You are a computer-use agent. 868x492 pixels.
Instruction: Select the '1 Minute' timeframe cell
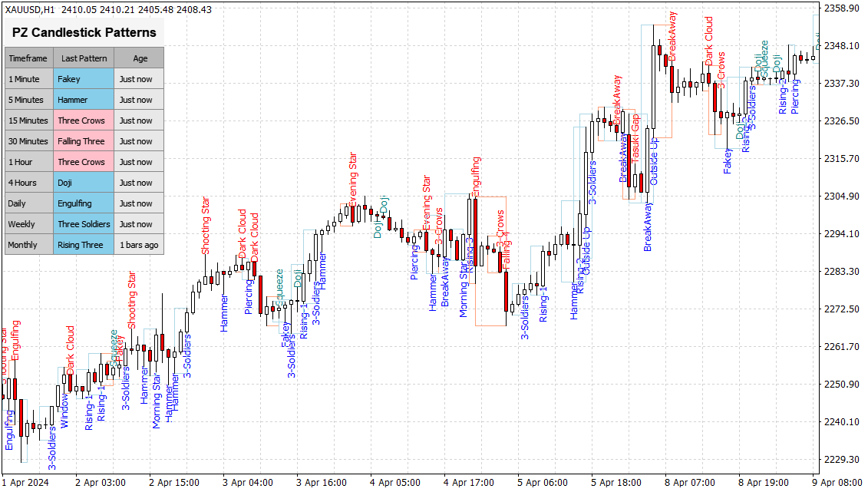click(29, 79)
